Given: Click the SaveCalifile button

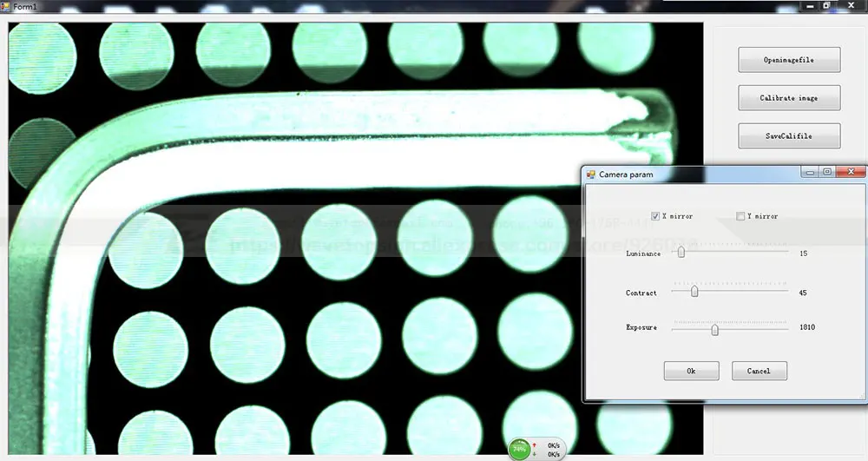Looking at the screenshot, I should pyautogui.click(x=789, y=135).
